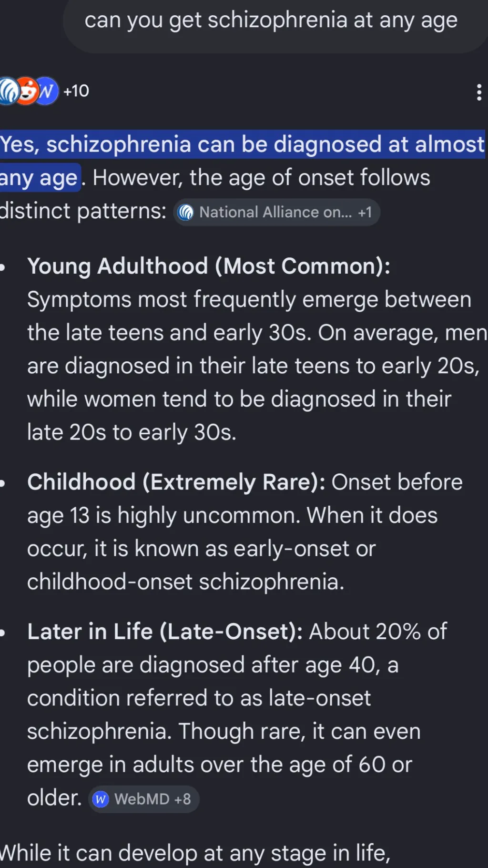Tap the Young Adulthood (Most Common) heading
488x868 pixels.
[209, 266]
